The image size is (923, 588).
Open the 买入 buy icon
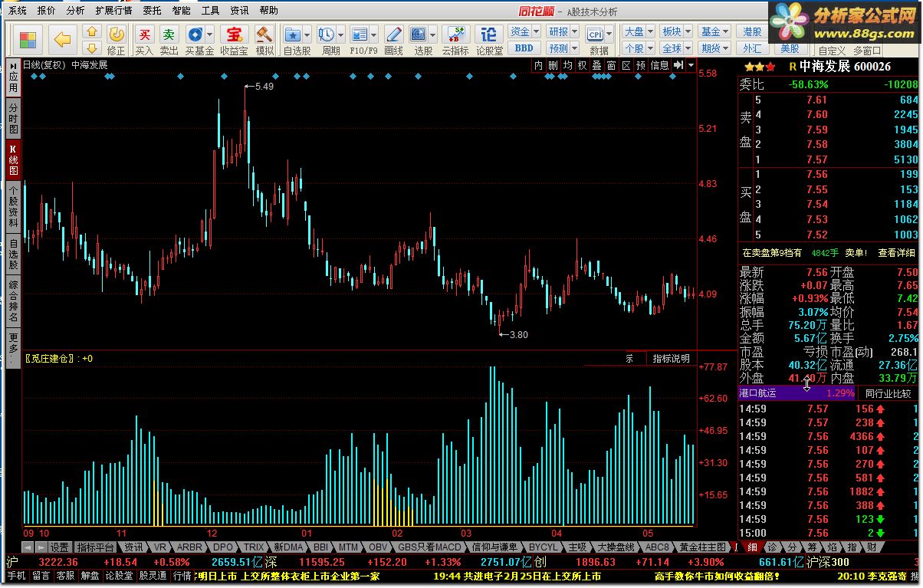(144, 40)
